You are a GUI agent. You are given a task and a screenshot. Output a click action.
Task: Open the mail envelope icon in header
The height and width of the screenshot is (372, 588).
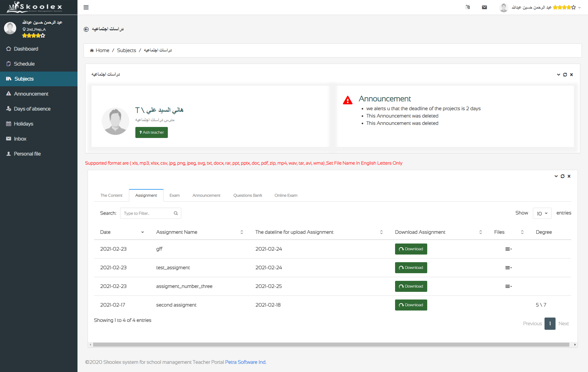tap(484, 7)
